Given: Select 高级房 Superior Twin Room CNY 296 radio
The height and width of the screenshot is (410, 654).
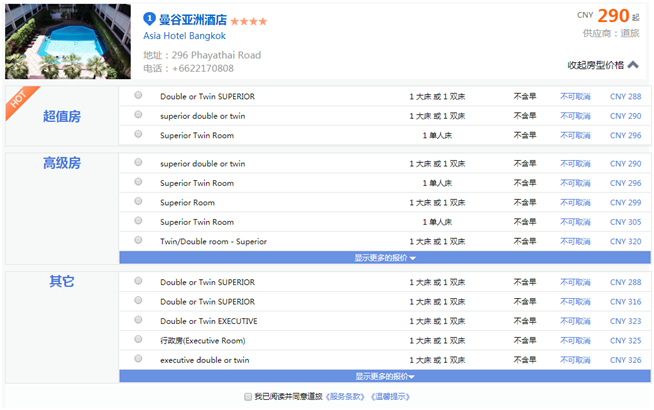Looking at the screenshot, I should [x=138, y=182].
